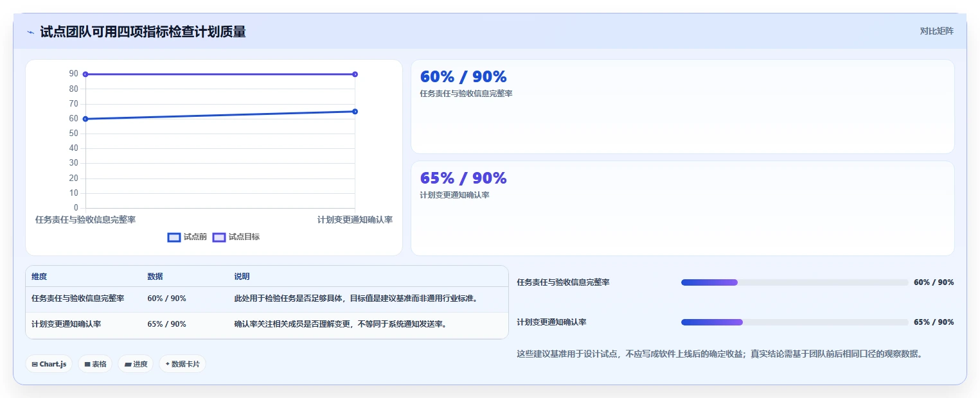980x398 pixels.
Task: Click the 65% / 90% cell in the table
Action: tap(167, 324)
